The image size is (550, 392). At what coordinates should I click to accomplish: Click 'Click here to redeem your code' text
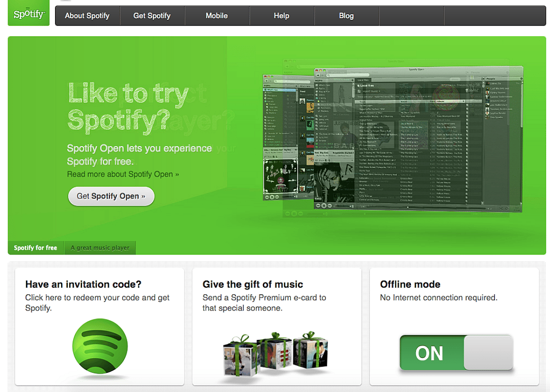coord(97,303)
